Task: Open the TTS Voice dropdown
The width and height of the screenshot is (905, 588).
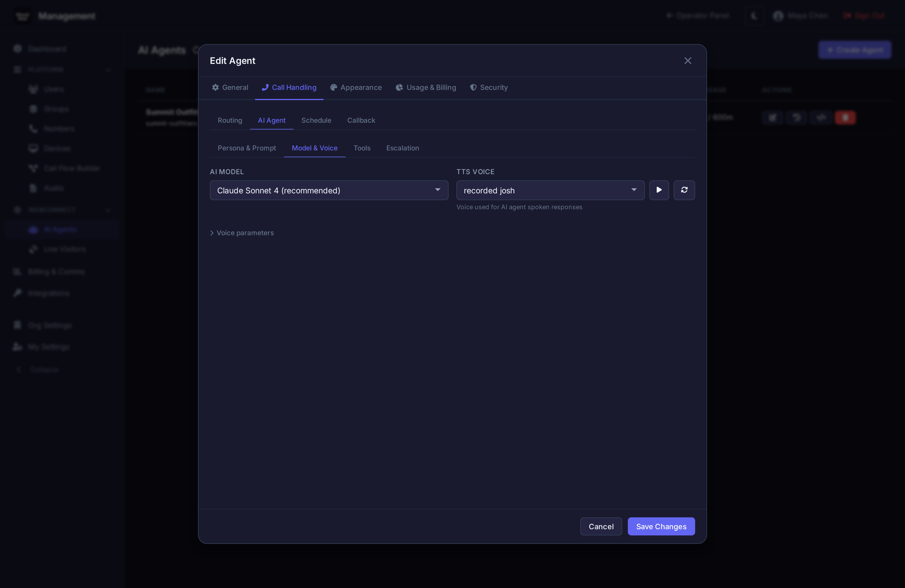Action: point(550,190)
